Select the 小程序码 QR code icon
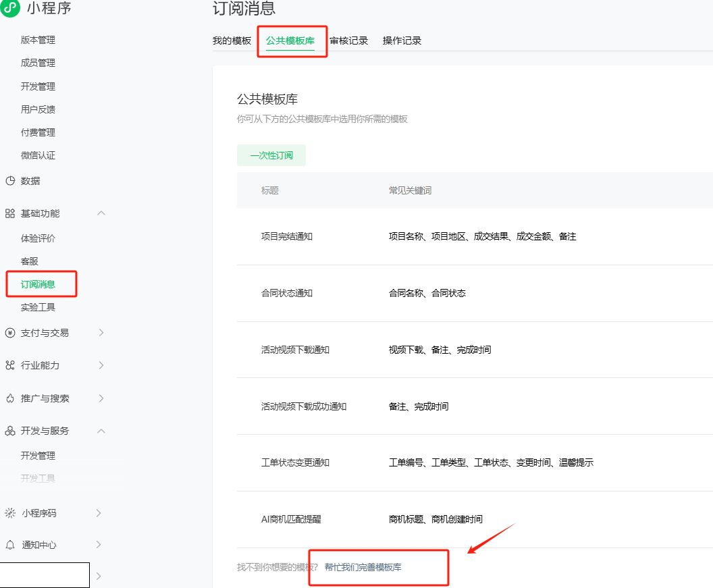The width and height of the screenshot is (713, 588). (10, 513)
